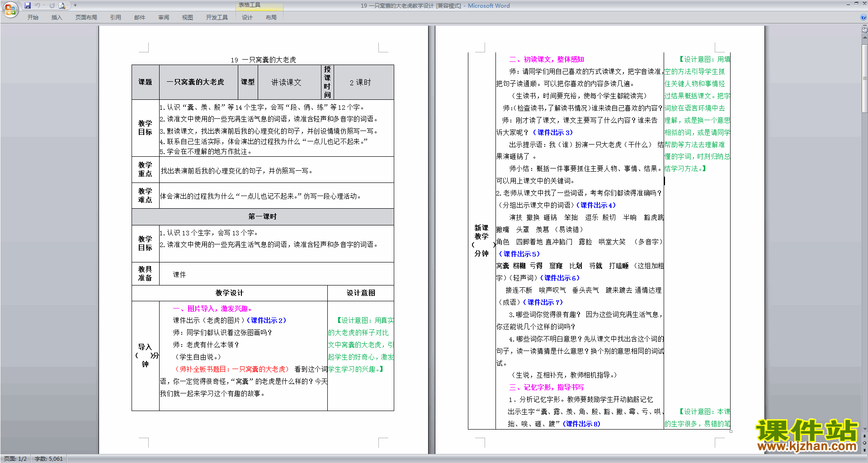Open the Office button menu

pyautogui.click(x=10, y=9)
